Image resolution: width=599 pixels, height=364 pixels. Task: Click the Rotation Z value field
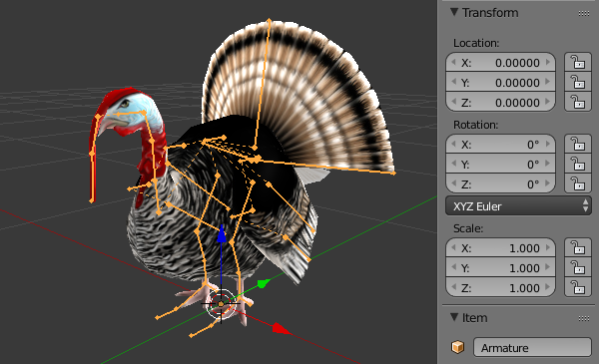click(500, 183)
